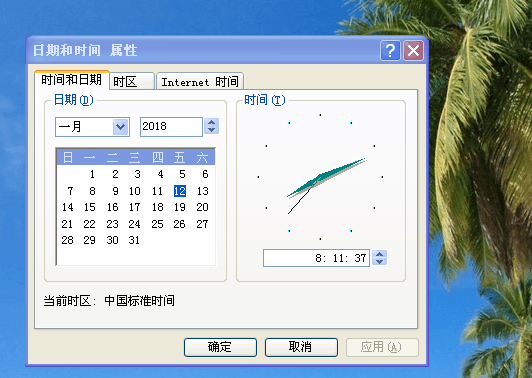Viewport: 532px width, 378px height.
Task: Pick day 10 in the calendar
Action: (135, 191)
